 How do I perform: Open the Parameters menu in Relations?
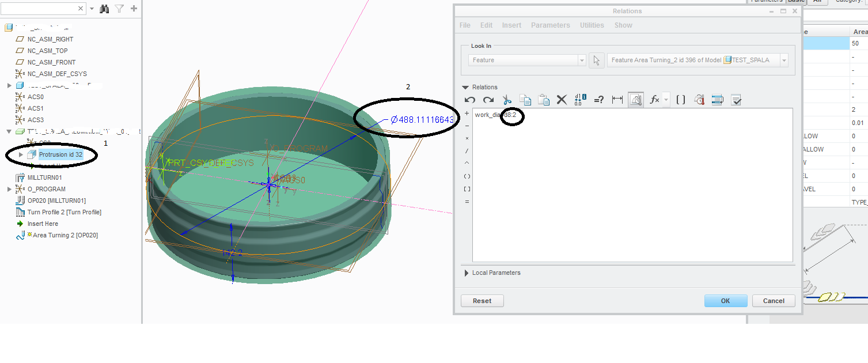[551, 25]
